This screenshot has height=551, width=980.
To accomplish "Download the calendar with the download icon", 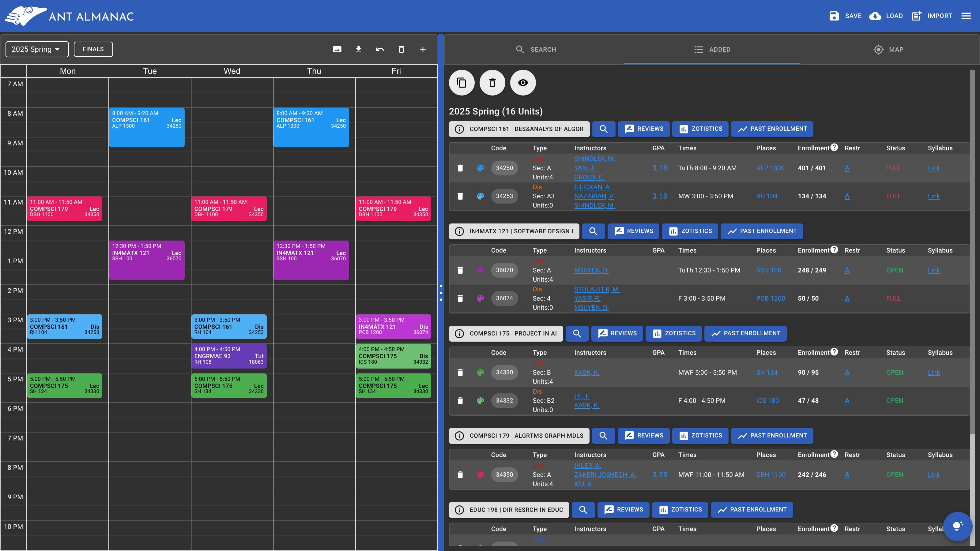I will click(358, 49).
